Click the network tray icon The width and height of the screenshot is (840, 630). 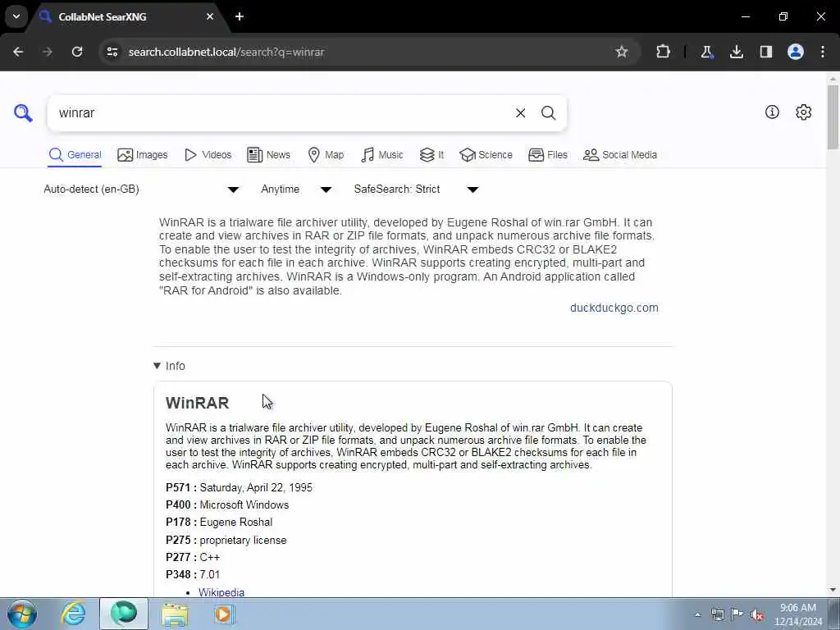click(717, 614)
